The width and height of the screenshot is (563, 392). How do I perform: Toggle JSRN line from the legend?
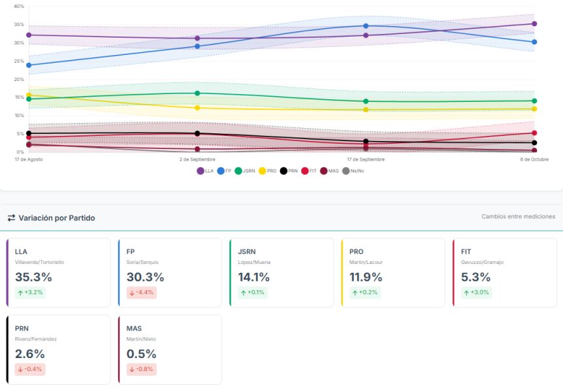pos(245,171)
